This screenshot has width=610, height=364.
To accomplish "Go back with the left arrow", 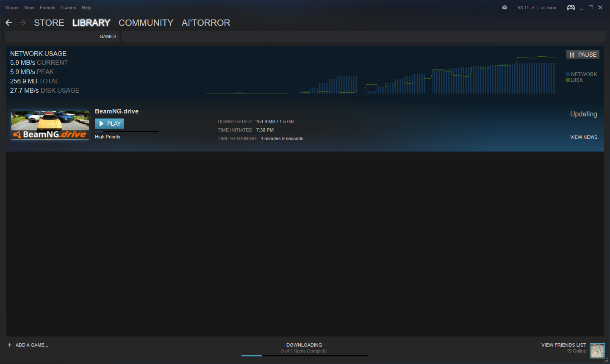I will (8, 23).
